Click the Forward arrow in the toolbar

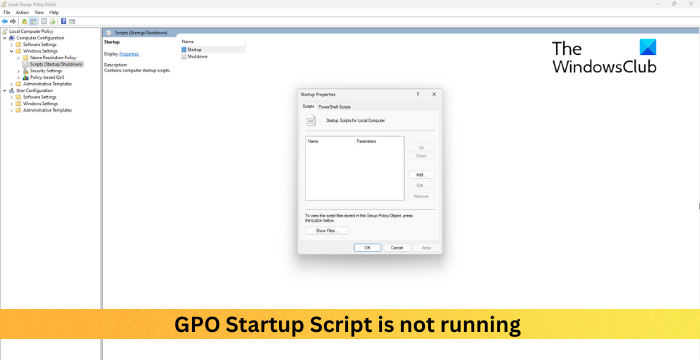point(13,21)
